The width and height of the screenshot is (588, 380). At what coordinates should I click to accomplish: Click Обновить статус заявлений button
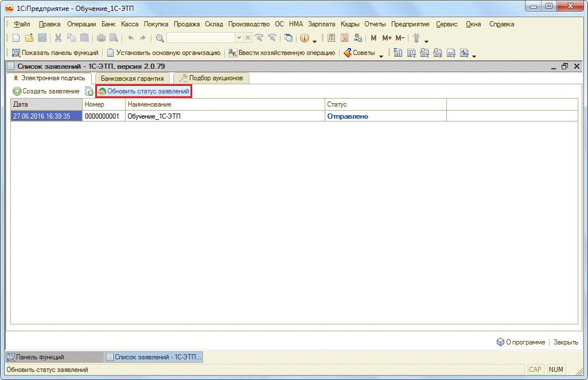tap(143, 91)
